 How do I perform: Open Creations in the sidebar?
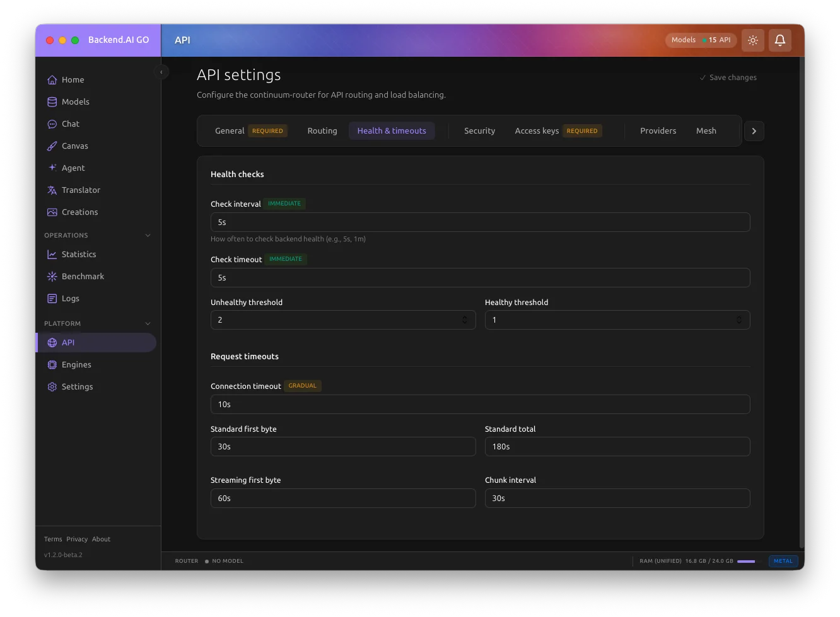[x=79, y=212]
